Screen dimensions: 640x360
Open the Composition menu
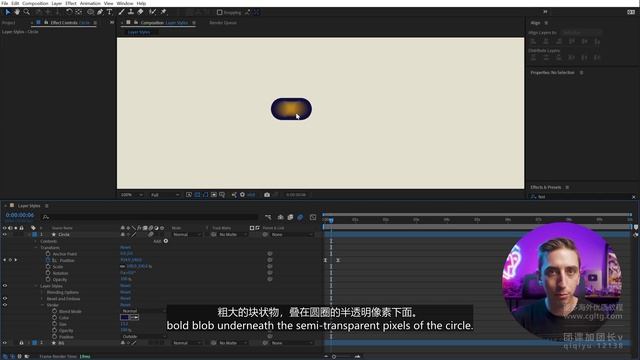(35, 3)
